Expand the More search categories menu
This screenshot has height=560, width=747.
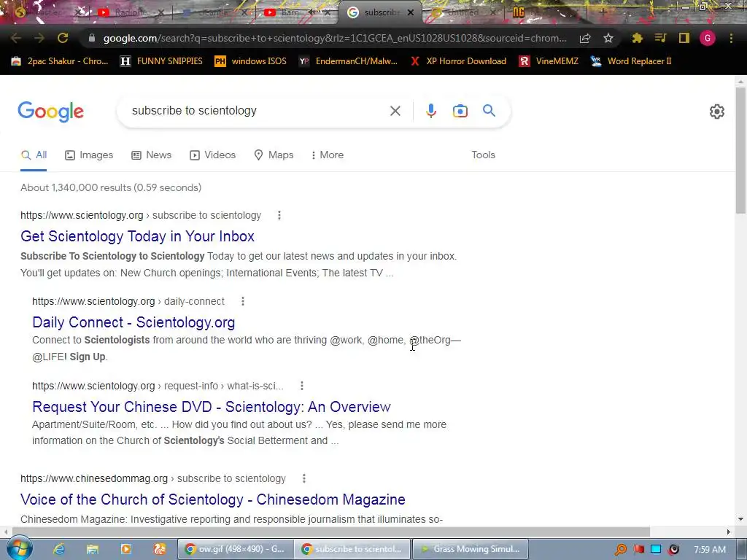[328, 155]
